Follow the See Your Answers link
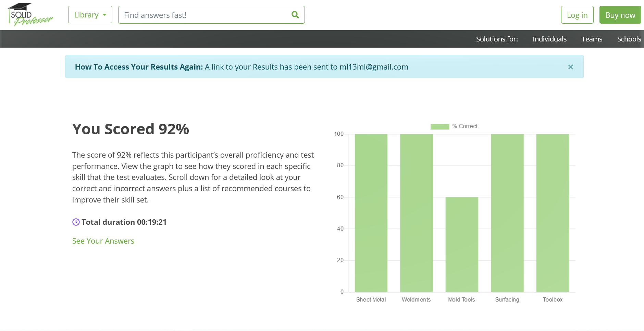 [103, 241]
